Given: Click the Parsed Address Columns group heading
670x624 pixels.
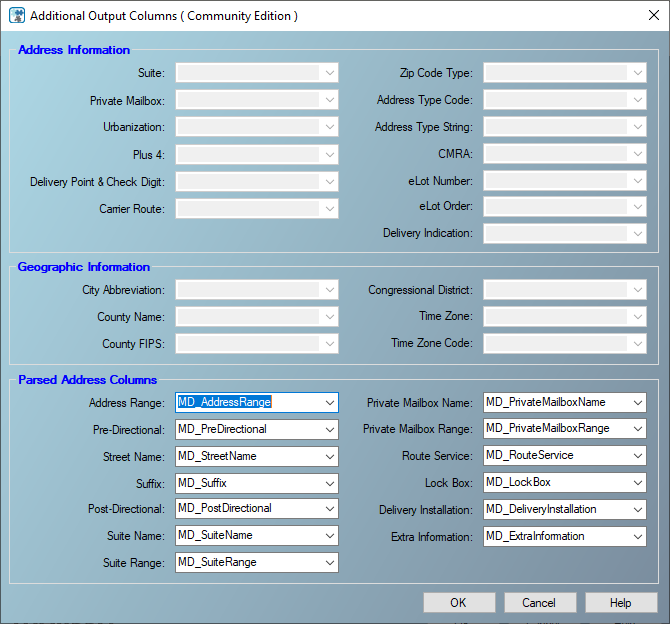Looking at the screenshot, I should click(88, 380).
